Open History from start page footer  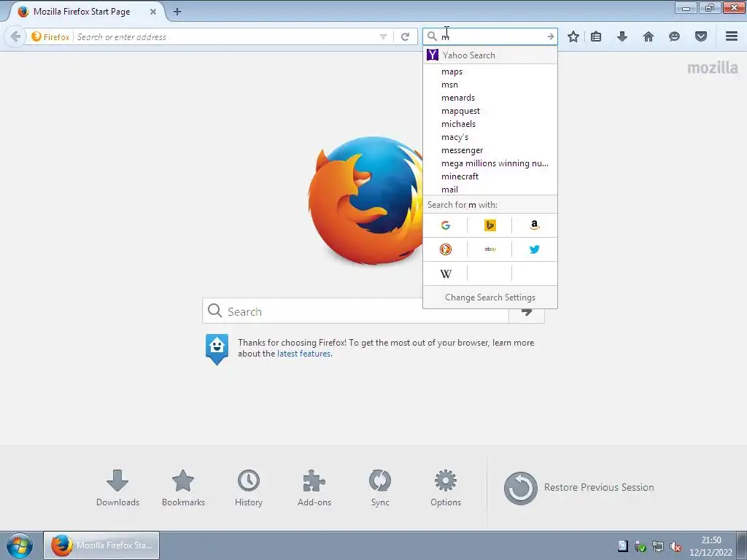point(249,488)
